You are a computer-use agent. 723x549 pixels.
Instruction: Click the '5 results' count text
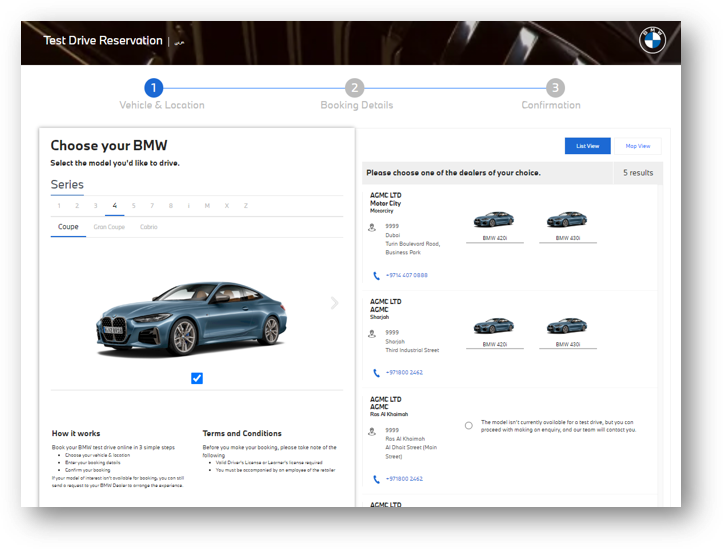coord(638,173)
